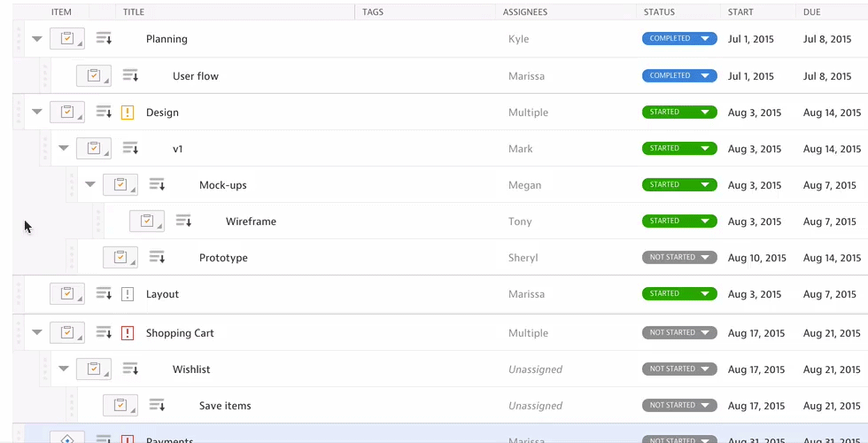868x443 pixels.
Task: Click the task type icon for Planning
Action: coord(67,39)
